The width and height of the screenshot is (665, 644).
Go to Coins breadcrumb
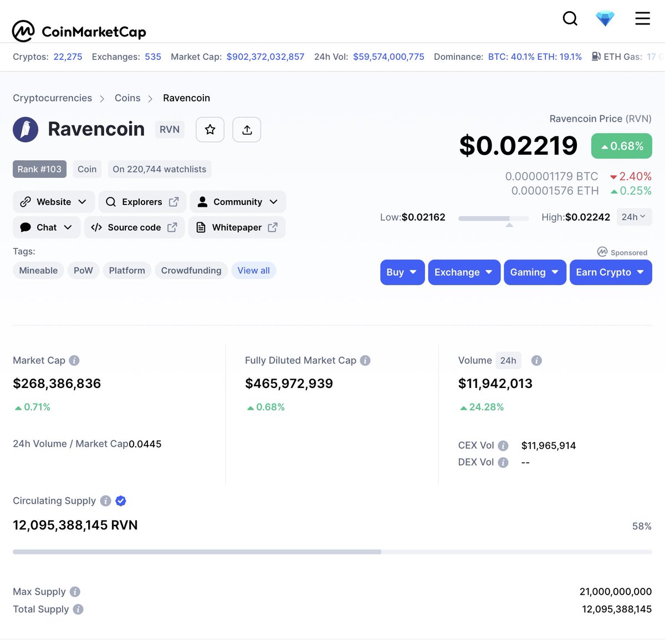pyautogui.click(x=127, y=98)
